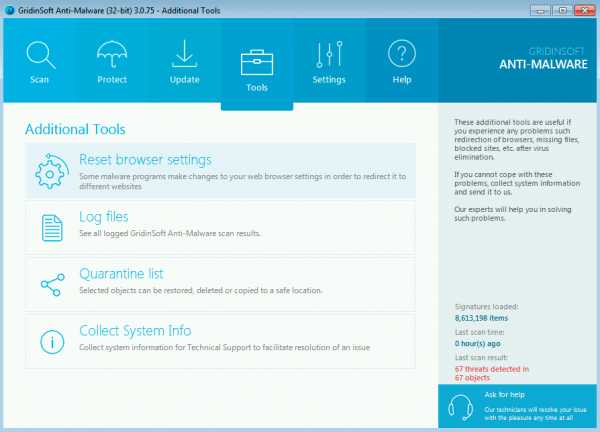The height and width of the screenshot is (432, 600).
Task: Click the 'Last scan result:' label
Action: [x=481, y=357]
